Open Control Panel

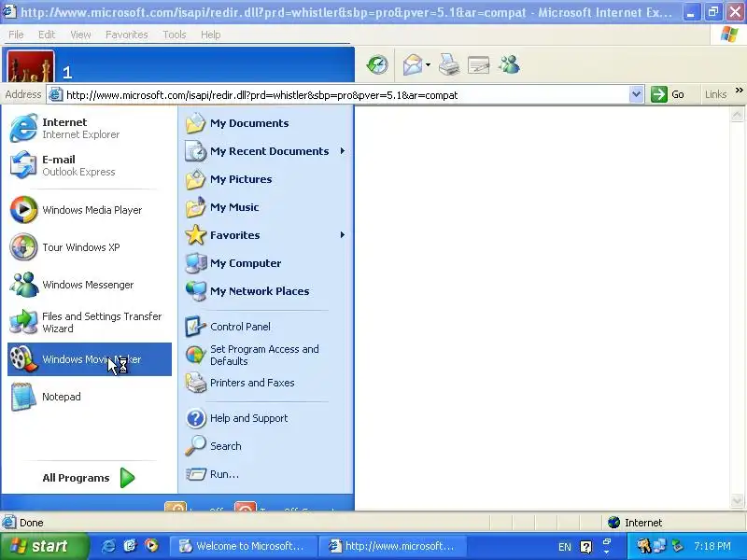click(x=266, y=327)
